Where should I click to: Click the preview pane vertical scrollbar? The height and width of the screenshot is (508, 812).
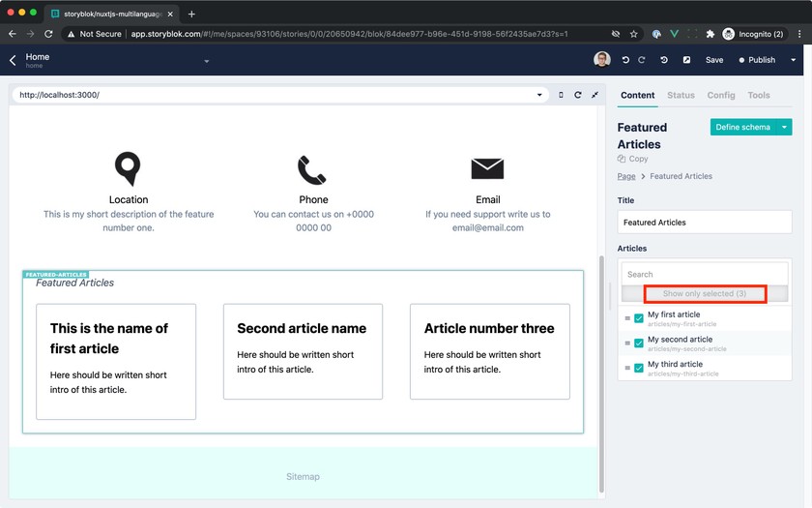point(601,374)
